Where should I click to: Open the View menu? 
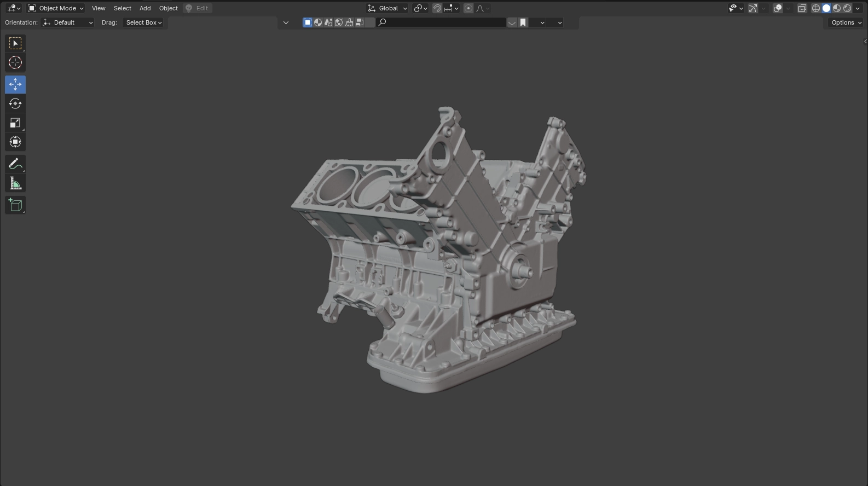pyautogui.click(x=99, y=8)
